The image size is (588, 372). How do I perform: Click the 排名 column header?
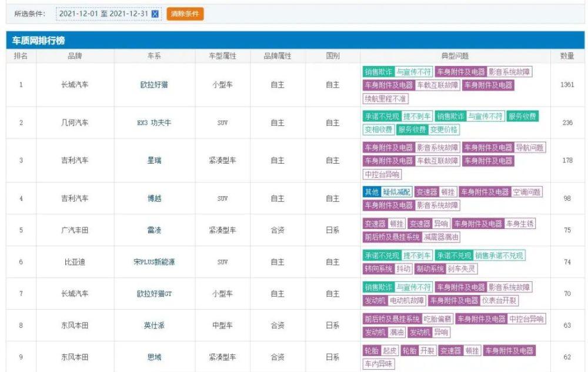coord(21,56)
